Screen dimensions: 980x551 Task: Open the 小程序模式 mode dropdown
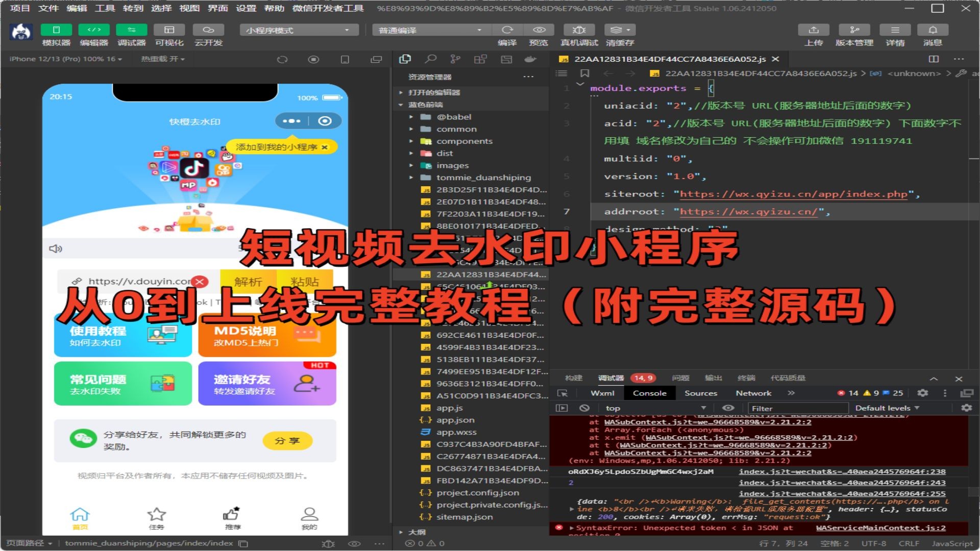tap(298, 30)
